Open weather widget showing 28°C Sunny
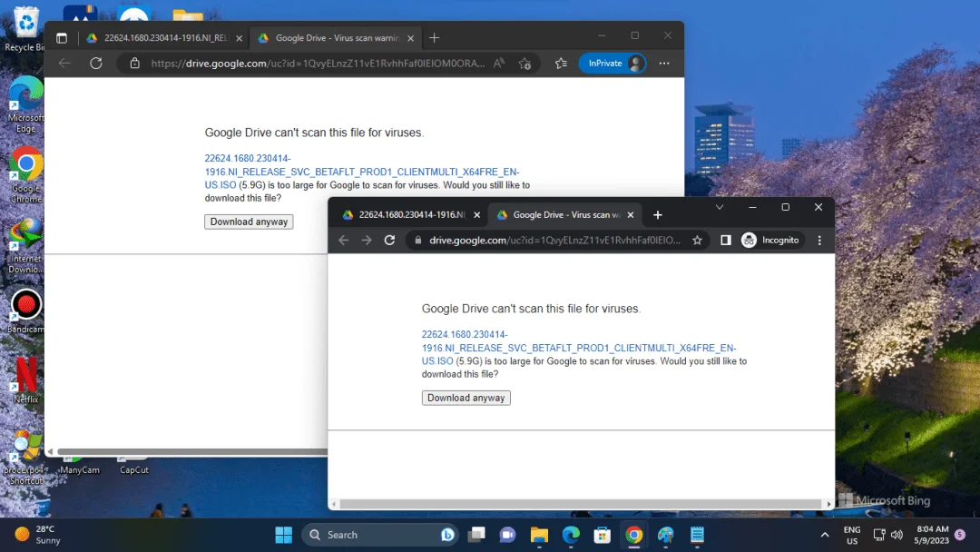 [x=39, y=535]
